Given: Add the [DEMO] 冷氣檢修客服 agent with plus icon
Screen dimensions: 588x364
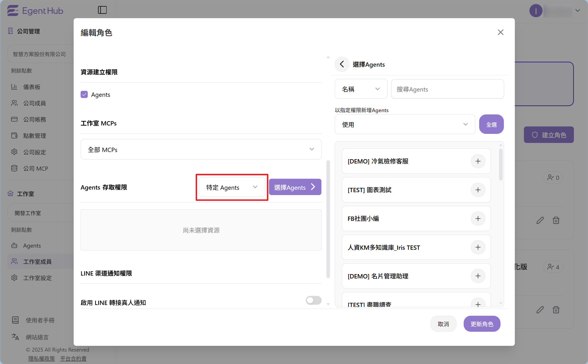Looking at the screenshot, I should tap(478, 161).
